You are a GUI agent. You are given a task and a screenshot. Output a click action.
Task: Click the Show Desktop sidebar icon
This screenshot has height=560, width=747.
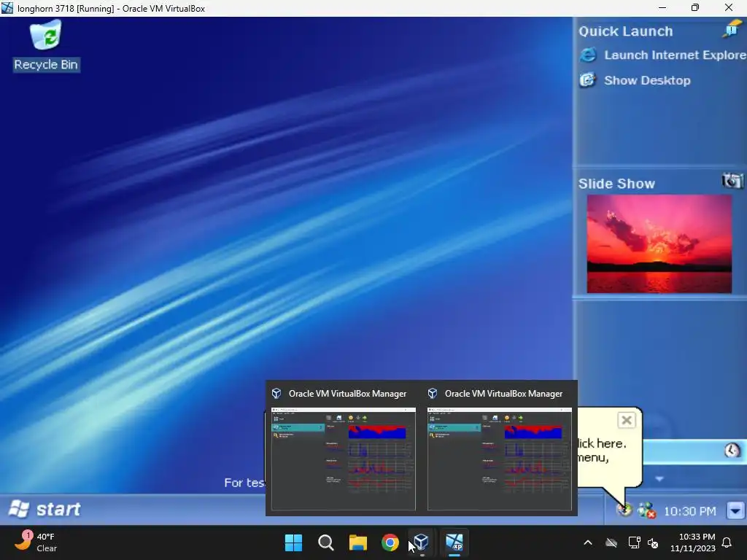coord(588,80)
